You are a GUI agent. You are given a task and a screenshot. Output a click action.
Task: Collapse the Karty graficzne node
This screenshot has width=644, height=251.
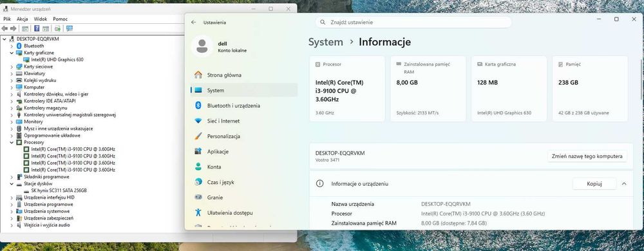pyautogui.click(x=12, y=53)
